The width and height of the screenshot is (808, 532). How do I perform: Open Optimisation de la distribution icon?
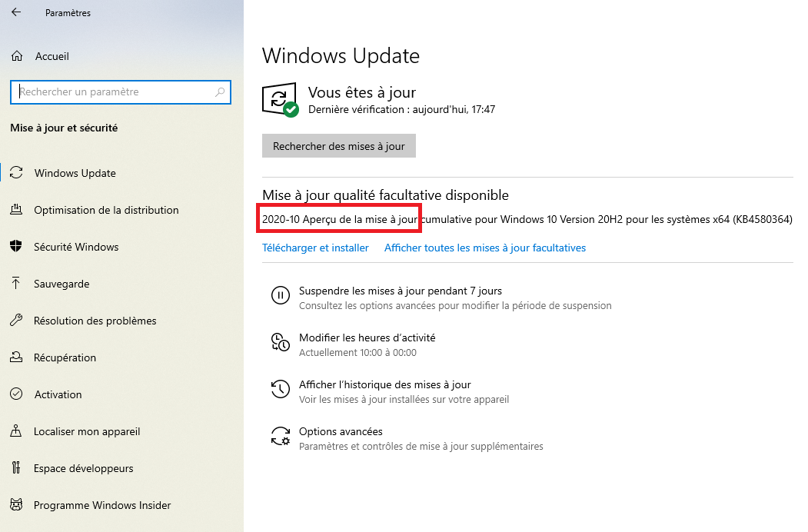[x=16, y=209]
